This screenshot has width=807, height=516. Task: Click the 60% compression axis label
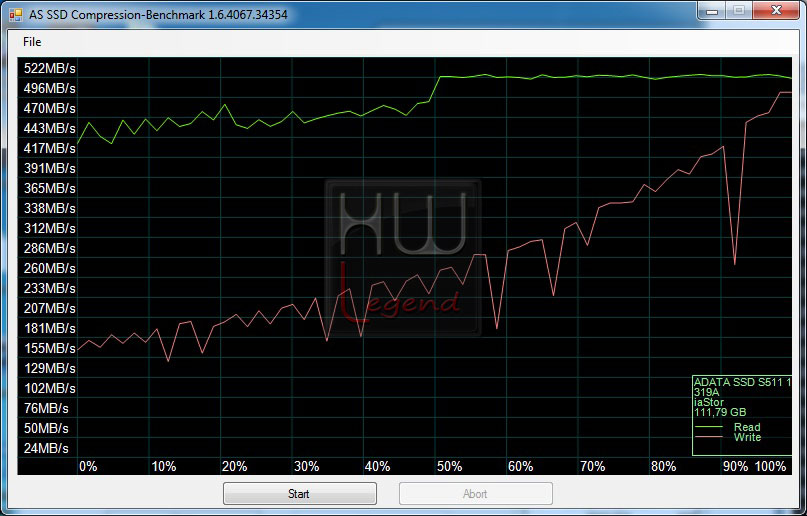520,467
